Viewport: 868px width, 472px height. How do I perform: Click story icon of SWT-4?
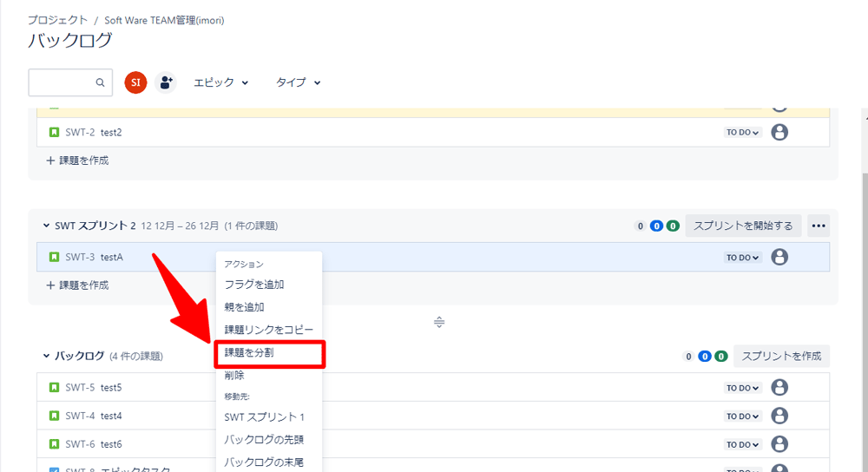(54, 416)
